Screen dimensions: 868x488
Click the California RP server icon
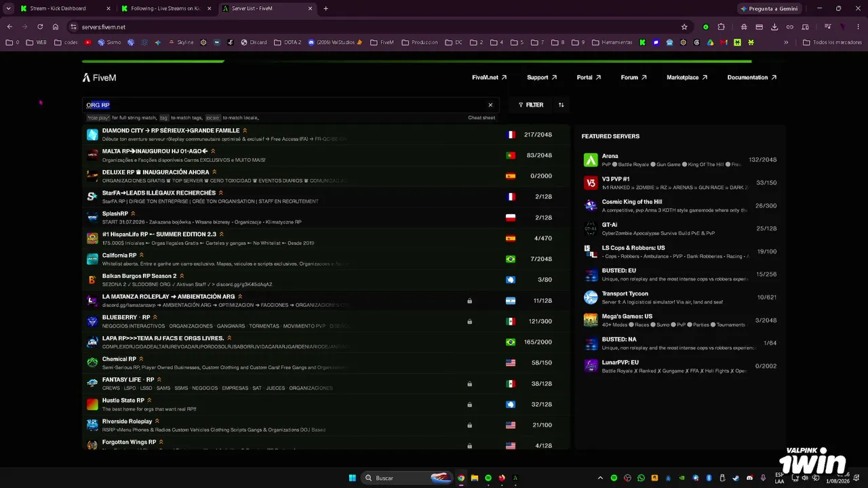click(92, 259)
